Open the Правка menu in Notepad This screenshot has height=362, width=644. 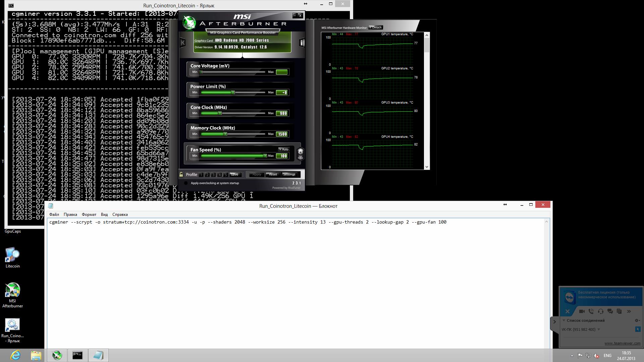70,215
